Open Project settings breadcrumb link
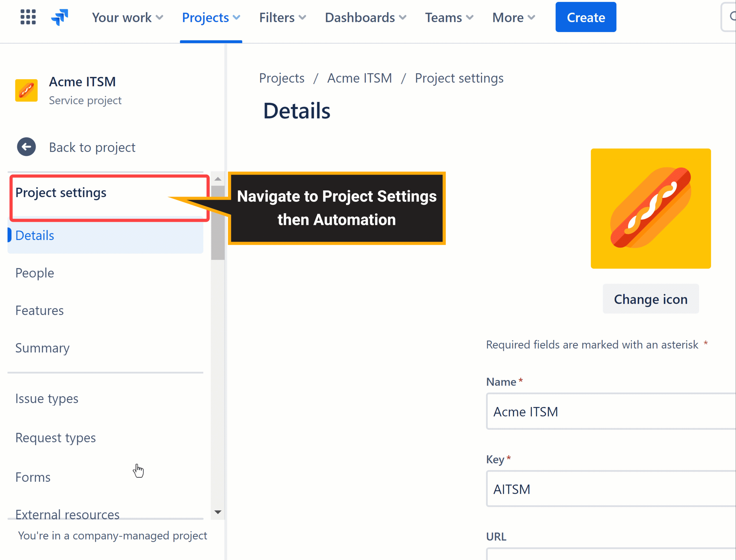Image resolution: width=736 pixels, height=560 pixels. (x=459, y=78)
